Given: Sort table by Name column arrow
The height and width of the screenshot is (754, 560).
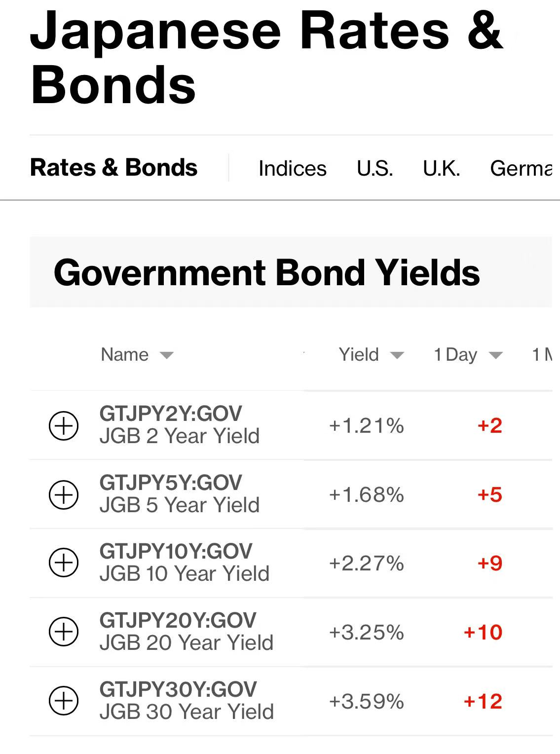Looking at the screenshot, I should 167,355.
